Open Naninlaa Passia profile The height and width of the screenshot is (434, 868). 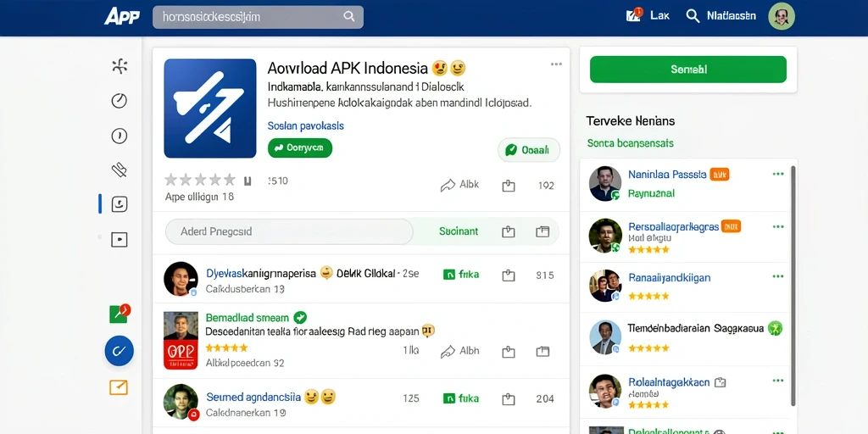coord(667,175)
